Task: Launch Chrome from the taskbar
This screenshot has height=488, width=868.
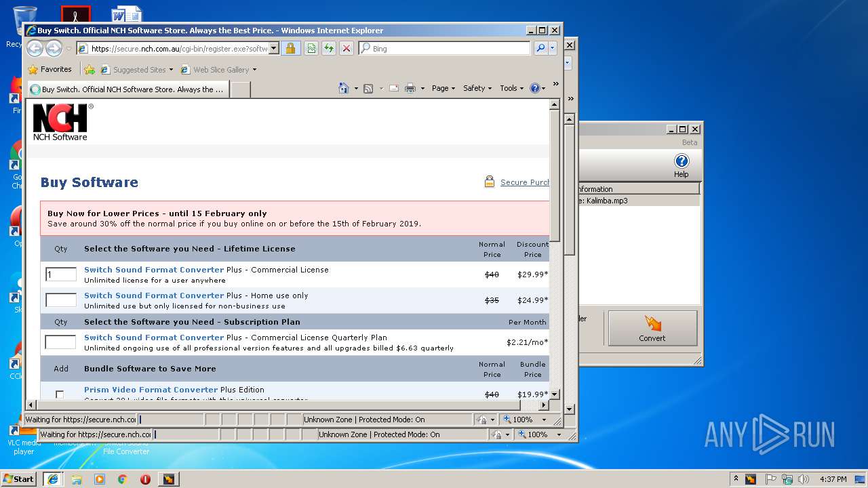Action: coord(122,479)
